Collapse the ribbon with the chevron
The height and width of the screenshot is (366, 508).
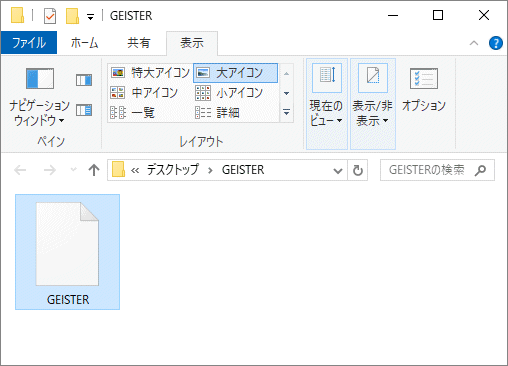click(x=474, y=43)
